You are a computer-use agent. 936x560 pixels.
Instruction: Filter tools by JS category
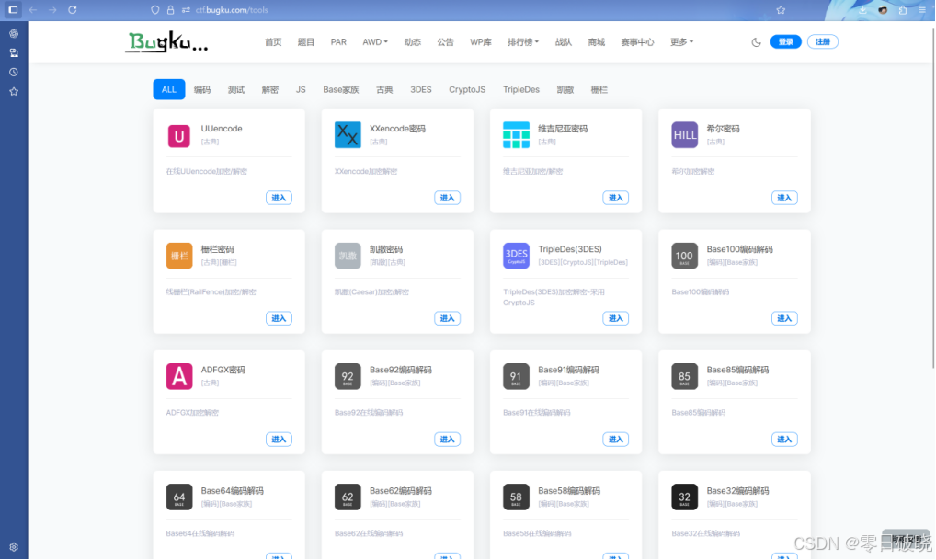coord(301,89)
